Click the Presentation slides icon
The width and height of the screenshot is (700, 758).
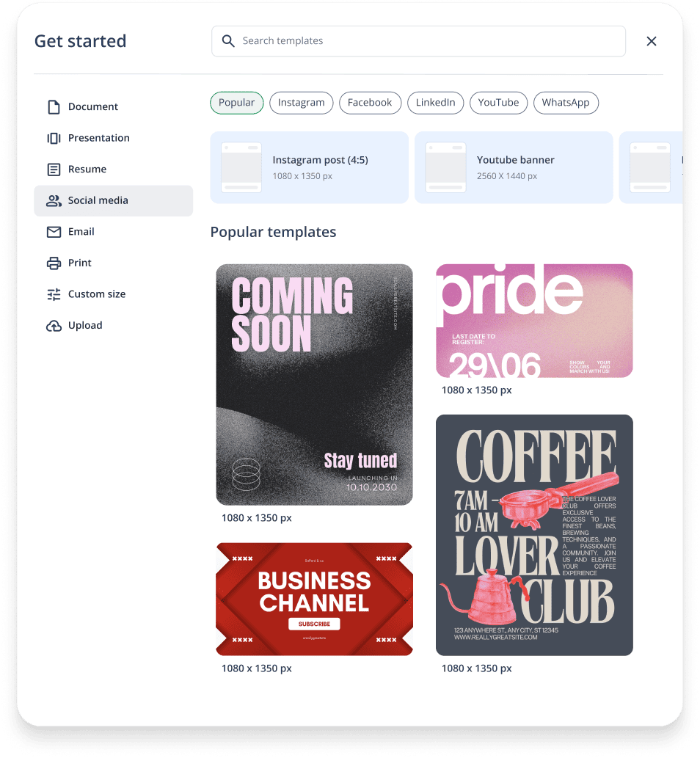tap(54, 138)
